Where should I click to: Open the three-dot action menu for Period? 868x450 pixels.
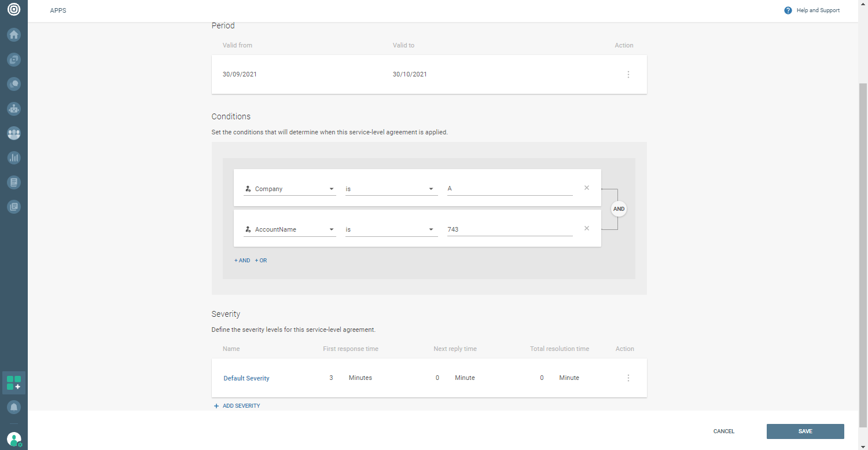point(628,75)
